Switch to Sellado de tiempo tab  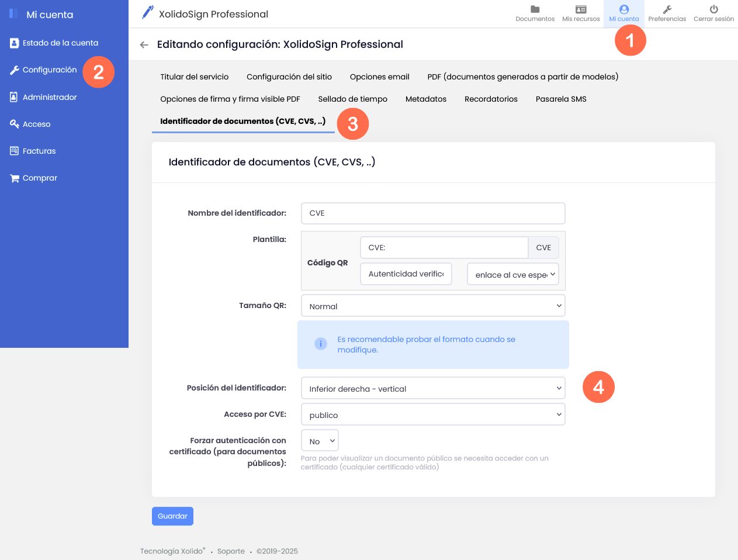click(x=353, y=99)
